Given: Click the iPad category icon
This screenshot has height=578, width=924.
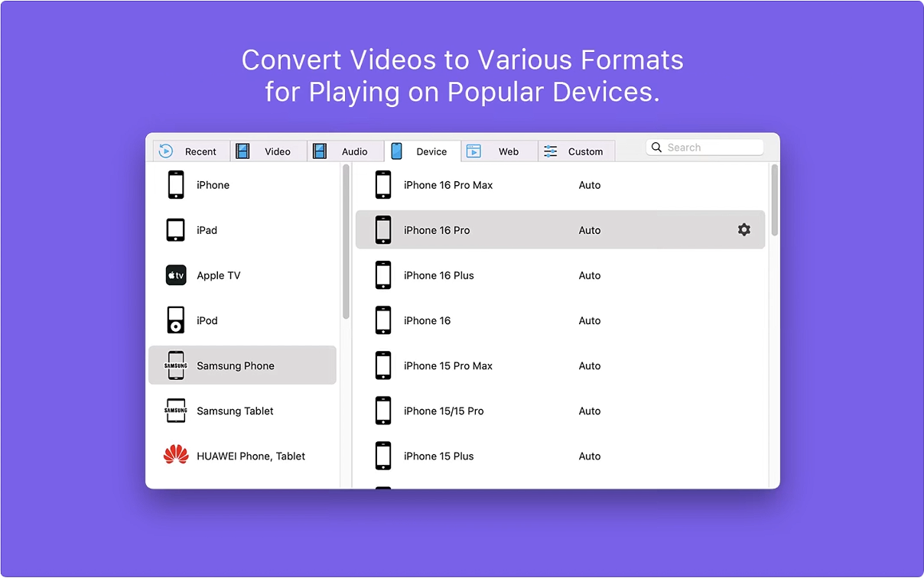Looking at the screenshot, I should coord(176,230).
